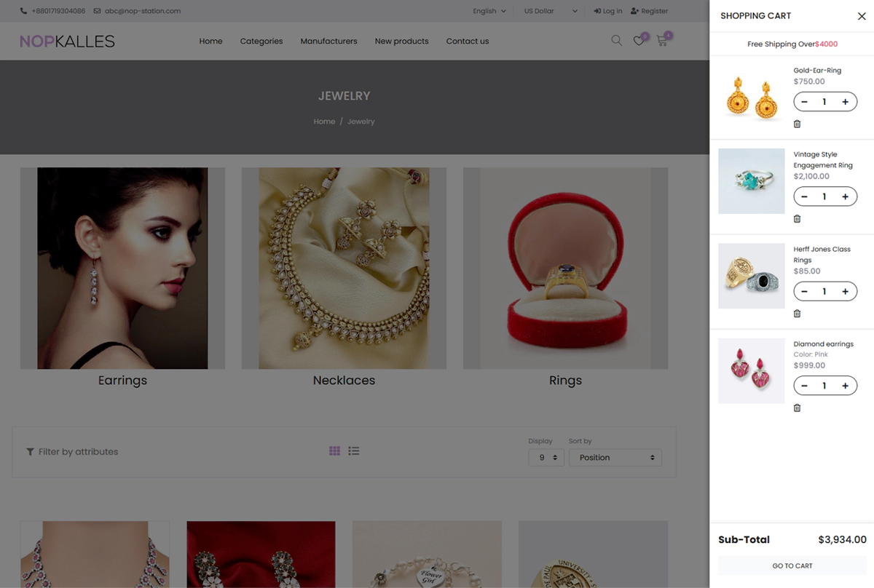
Task: Click the email abc@nop-station.com
Action: coord(143,11)
